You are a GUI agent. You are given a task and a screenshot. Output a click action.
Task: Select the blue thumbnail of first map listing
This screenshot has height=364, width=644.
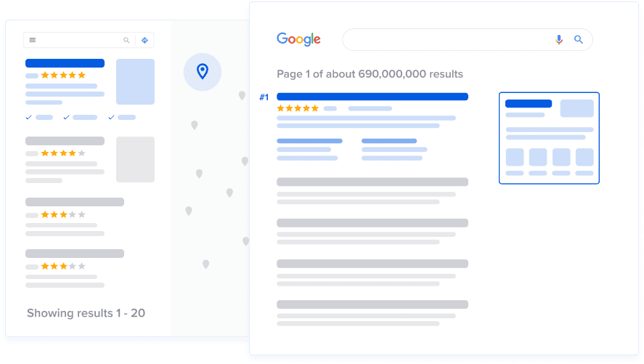135,81
